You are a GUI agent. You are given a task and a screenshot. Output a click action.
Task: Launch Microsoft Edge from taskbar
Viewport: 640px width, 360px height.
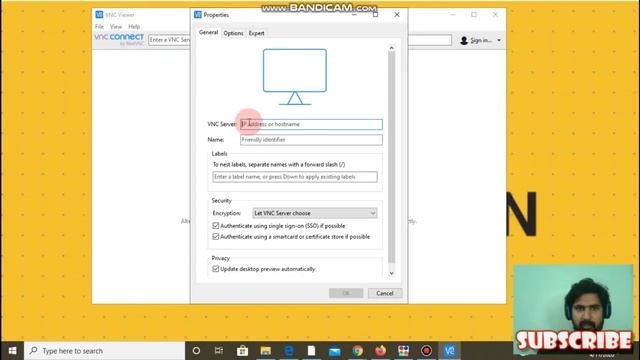(x=289, y=351)
